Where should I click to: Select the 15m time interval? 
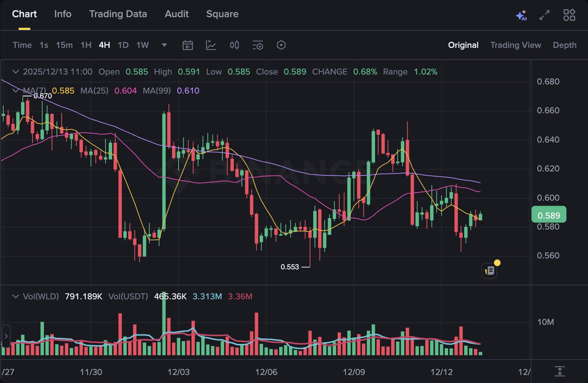(64, 45)
